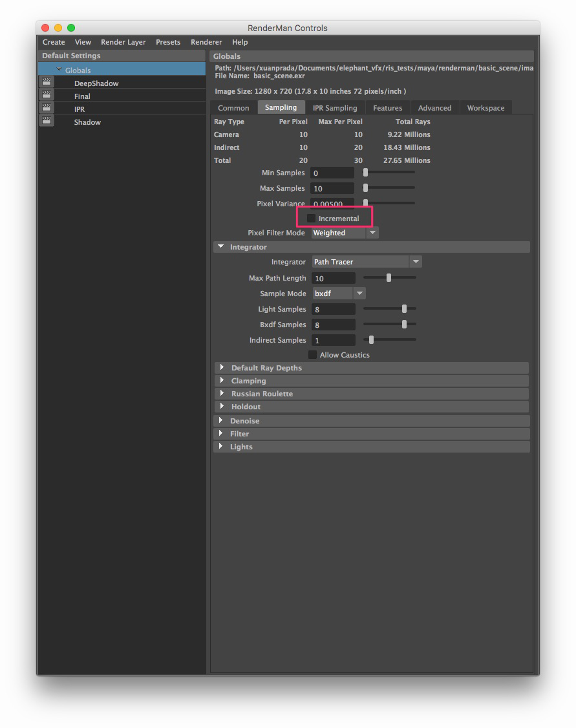
Task: Click the Pixel Variance input field
Action: (332, 203)
